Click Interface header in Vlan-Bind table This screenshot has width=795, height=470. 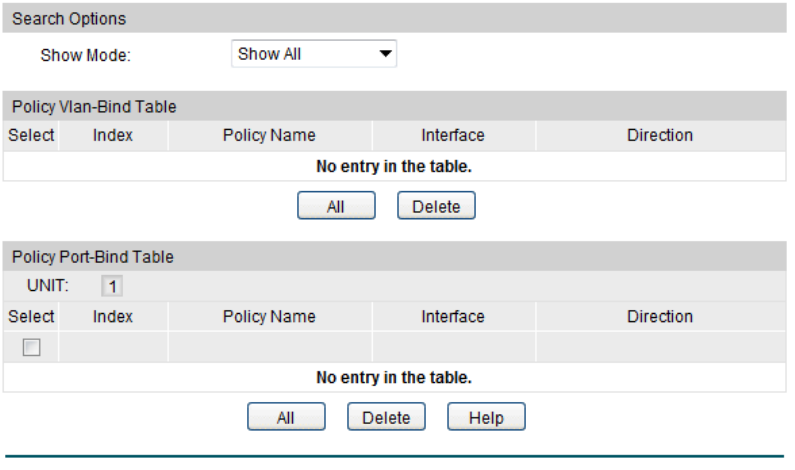click(453, 135)
